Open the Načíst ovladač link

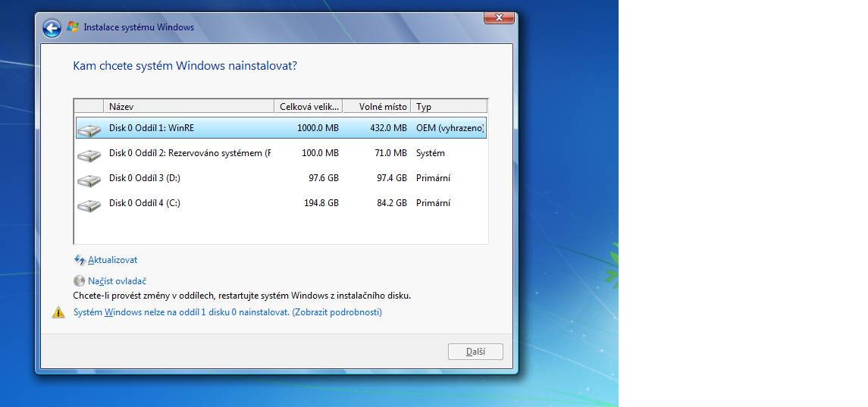117,281
